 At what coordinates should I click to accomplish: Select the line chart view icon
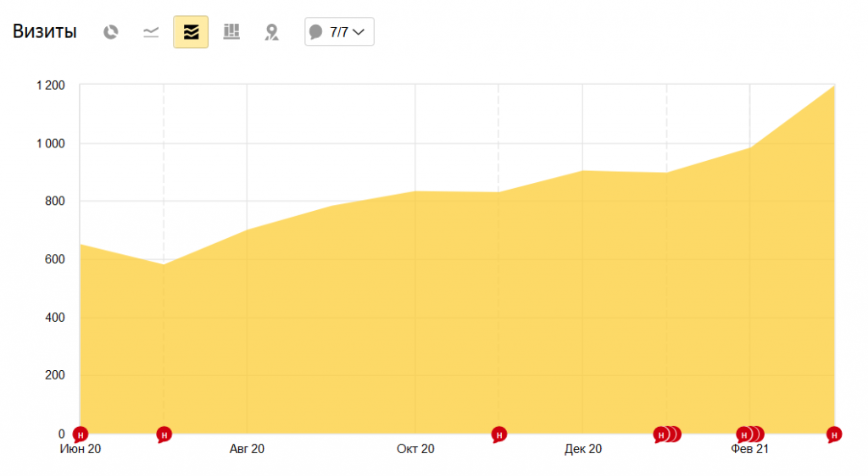(151, 32)
